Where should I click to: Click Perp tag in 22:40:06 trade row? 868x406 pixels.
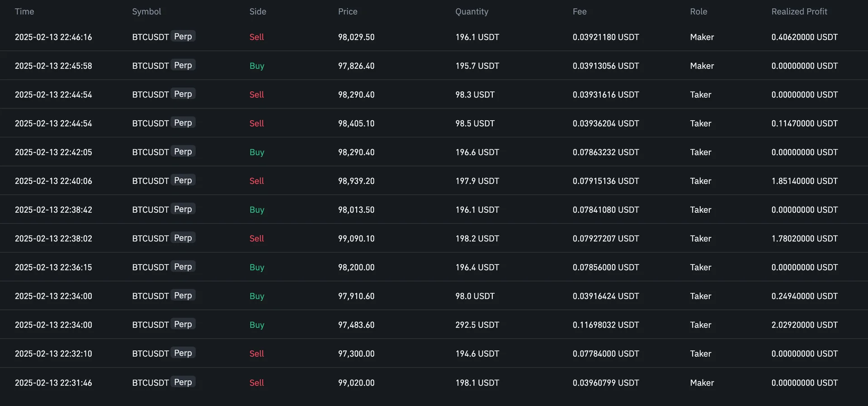(183, 180)
